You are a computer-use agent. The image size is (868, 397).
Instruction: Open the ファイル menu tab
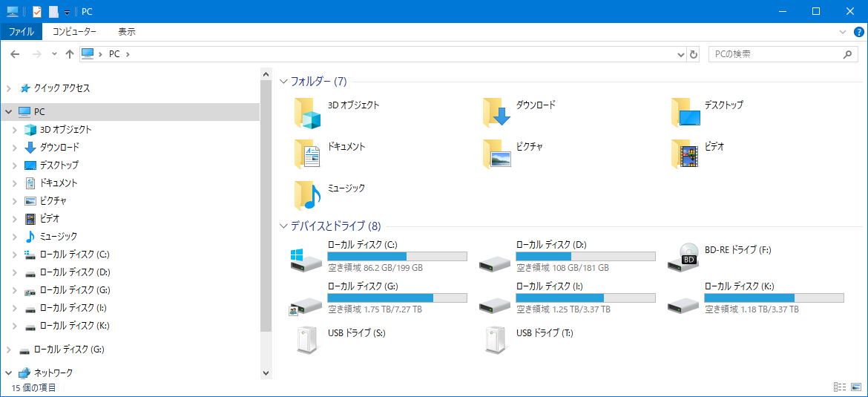click(x=21, y=32)
